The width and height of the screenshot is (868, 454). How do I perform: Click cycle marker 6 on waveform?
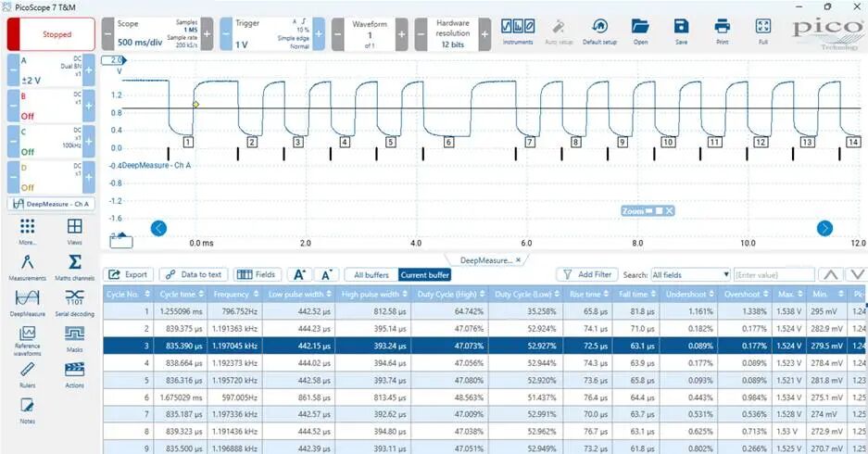(448, 143)
